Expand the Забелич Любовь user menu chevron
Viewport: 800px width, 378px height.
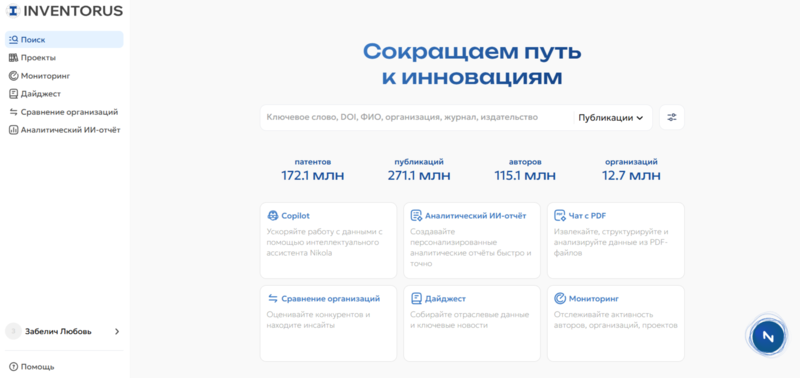pyautogui.click(x=117, y=332)
